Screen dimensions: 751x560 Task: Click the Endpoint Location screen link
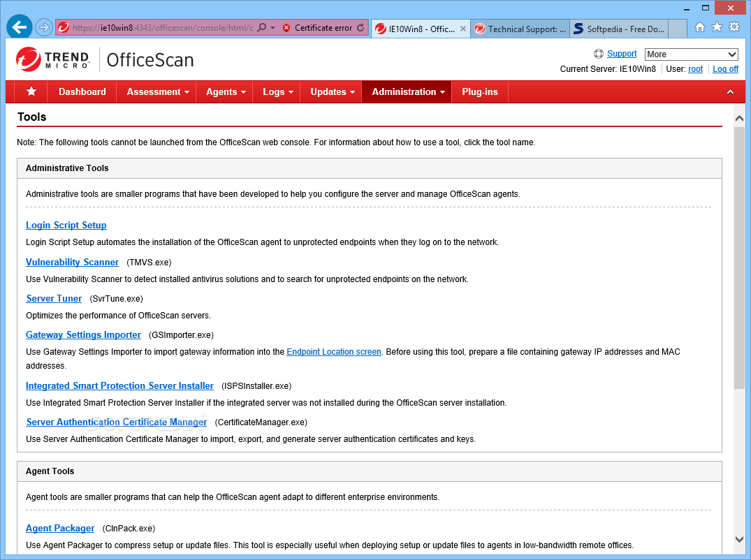pyautogui.click(x=334, y=352)
